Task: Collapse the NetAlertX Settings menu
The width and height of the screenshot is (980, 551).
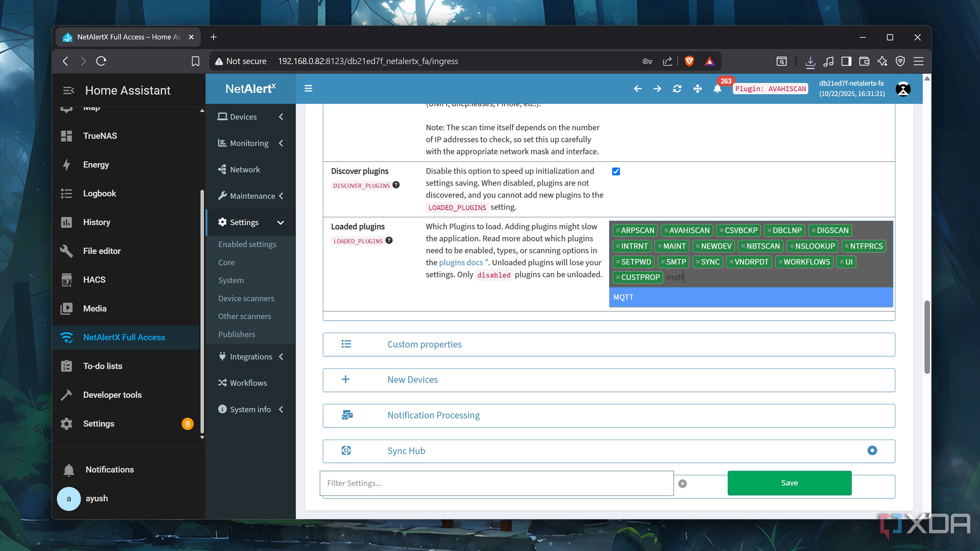Action: (x=250, y=222)
